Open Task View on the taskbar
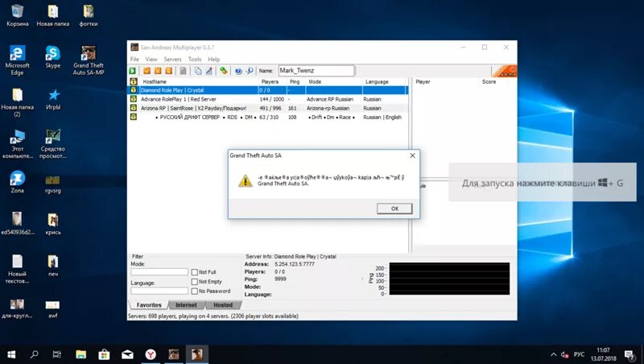Screen dimensions: 644x364 [57, 354]
